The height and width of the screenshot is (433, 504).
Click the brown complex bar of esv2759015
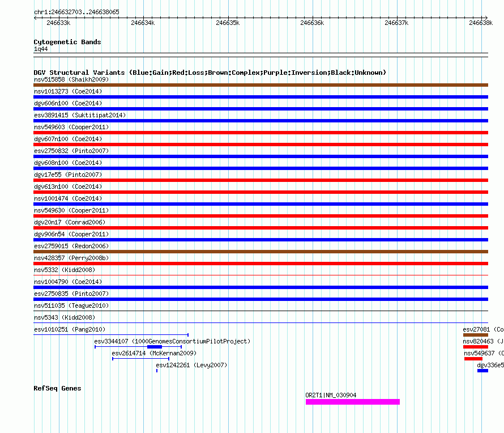pyautogui.click(x=260, y=252)
